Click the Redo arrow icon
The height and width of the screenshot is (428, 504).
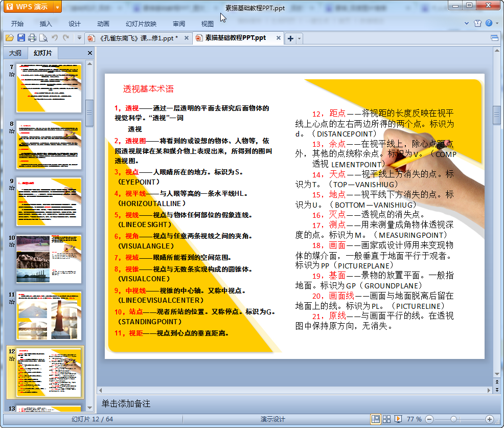pos(66,38)
